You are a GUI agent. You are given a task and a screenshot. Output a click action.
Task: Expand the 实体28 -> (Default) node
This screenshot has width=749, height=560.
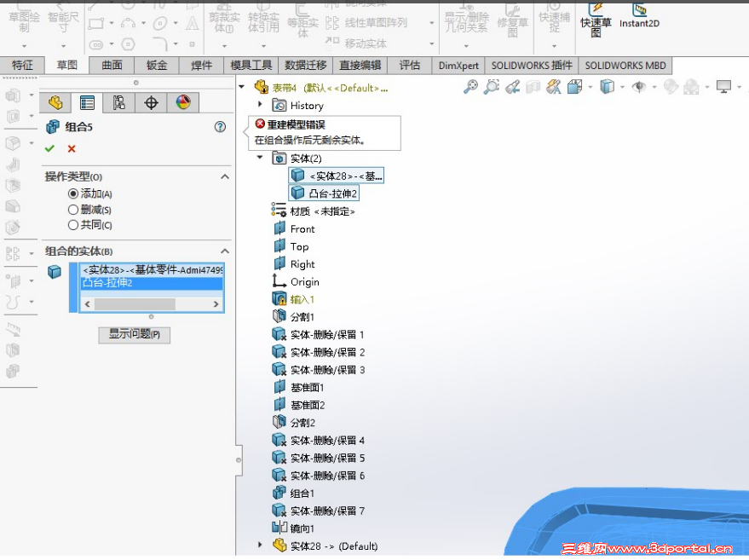260,545
